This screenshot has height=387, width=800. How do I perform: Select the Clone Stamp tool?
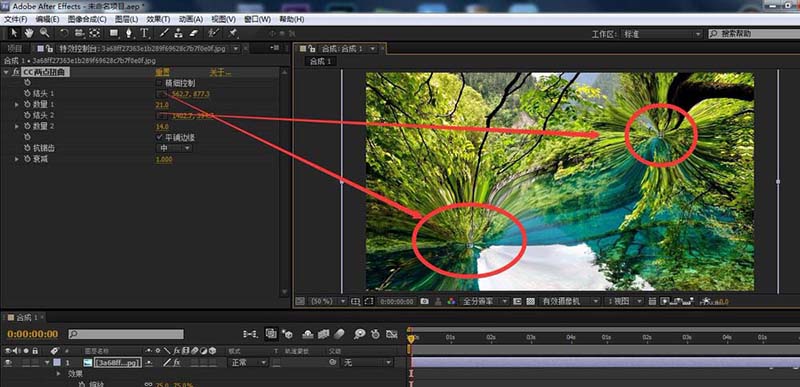point(178,33)
